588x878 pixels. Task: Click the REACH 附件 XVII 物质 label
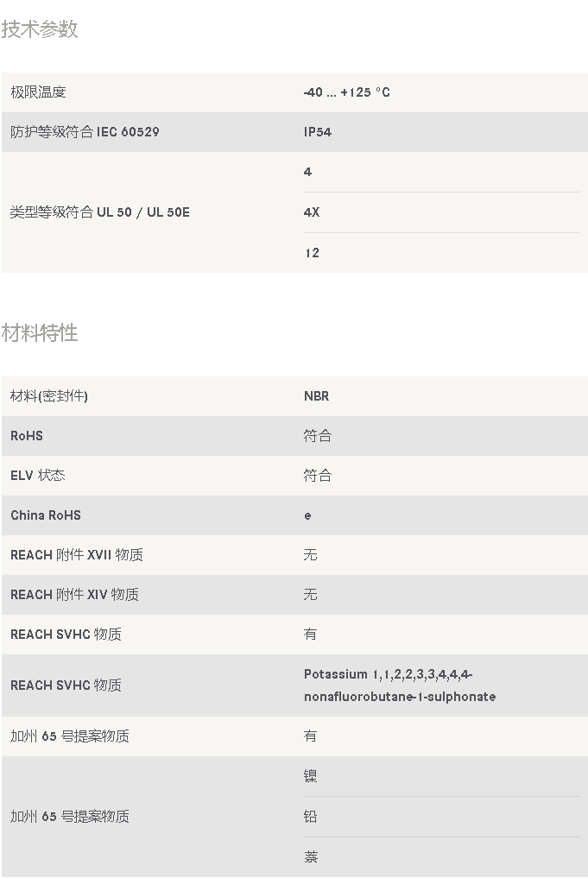(x=77, y=555)
